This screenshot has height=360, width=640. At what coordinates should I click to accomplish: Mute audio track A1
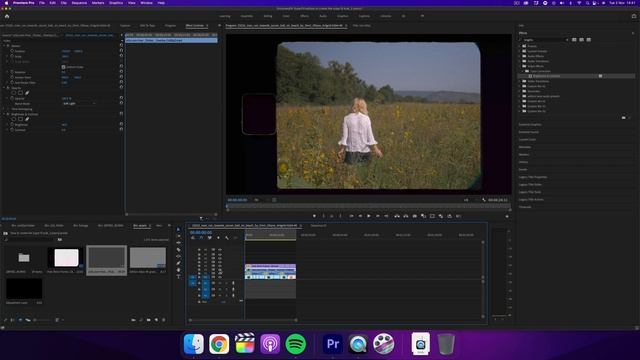[220, 283]
